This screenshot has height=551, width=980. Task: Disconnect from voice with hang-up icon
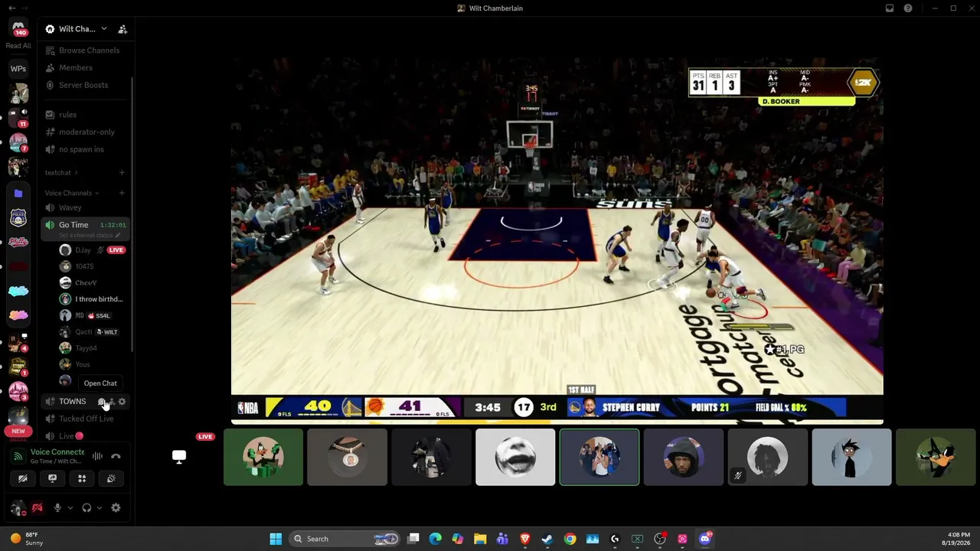(116, 457)
